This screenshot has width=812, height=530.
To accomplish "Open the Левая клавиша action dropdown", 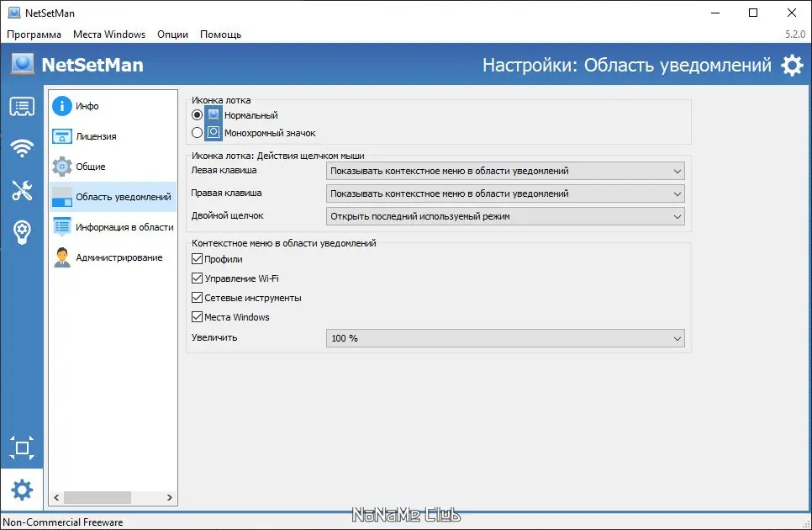I will point(505,171).
